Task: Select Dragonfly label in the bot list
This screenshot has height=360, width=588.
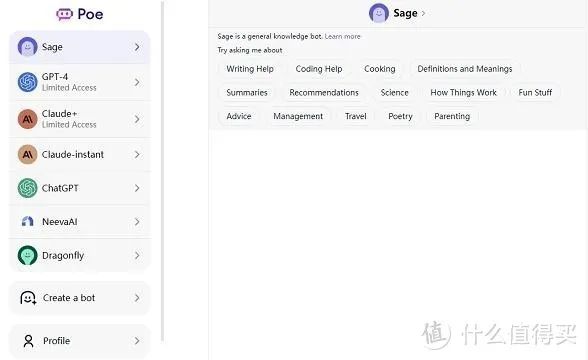Action: (x=63, y=256)
